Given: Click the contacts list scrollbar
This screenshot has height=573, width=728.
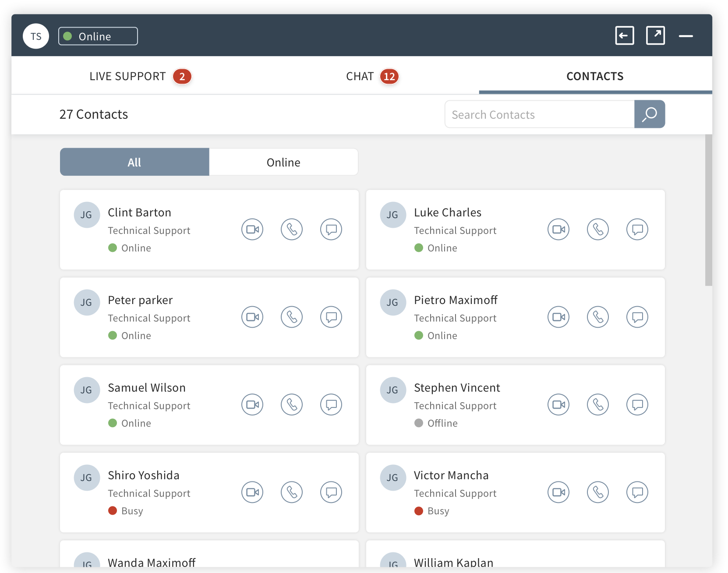Looking at the screenshot, I should [708, 210].
